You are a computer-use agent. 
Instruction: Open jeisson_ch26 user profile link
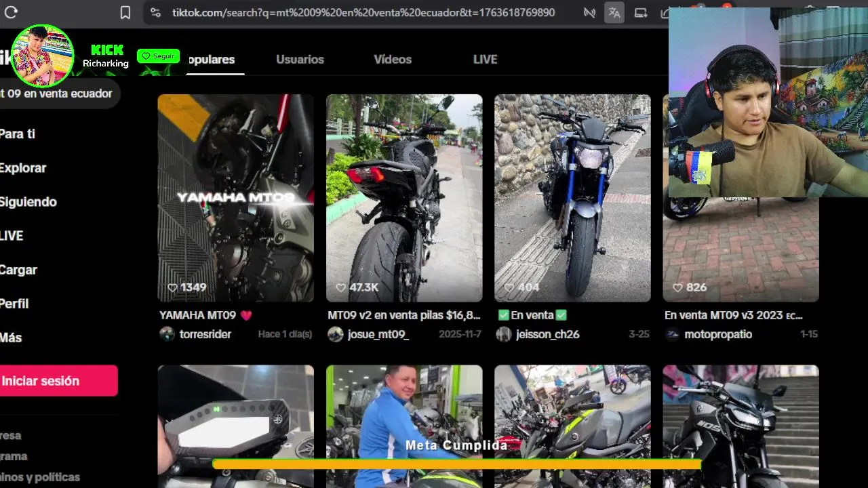[547, 334]
